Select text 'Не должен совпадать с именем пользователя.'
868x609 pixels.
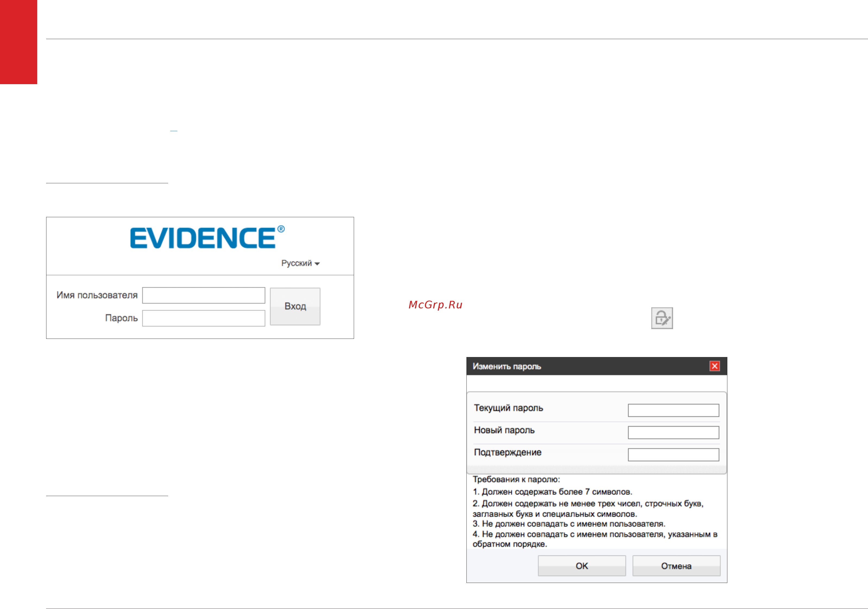pyautogui.click(x=573, y=523)
